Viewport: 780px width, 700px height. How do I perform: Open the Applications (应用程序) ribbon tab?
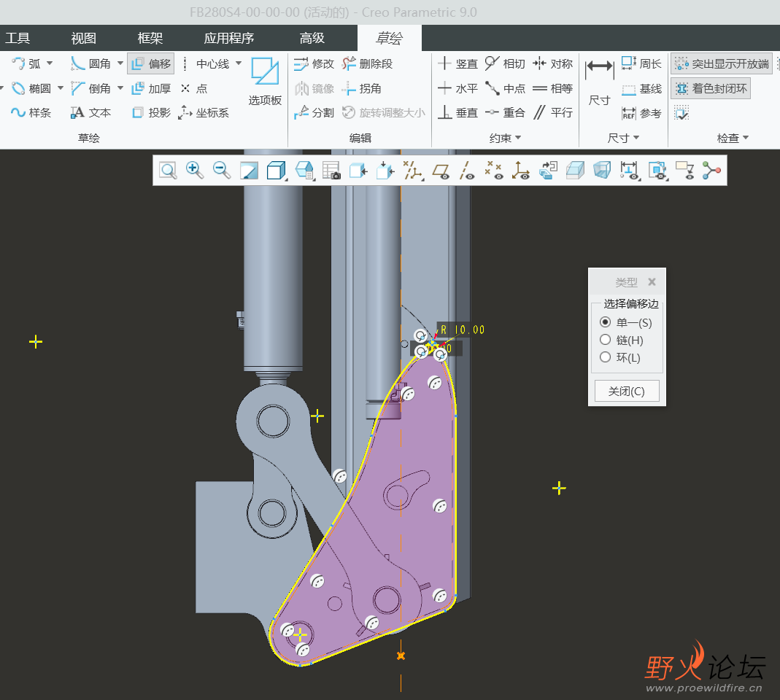(229, 38)
